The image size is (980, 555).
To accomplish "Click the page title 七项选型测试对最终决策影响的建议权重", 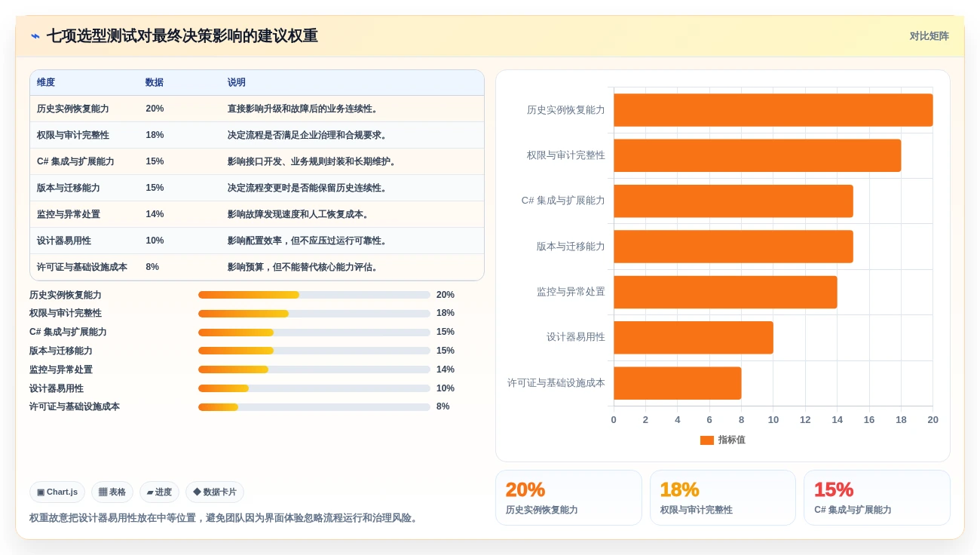I will click(182, 36).
